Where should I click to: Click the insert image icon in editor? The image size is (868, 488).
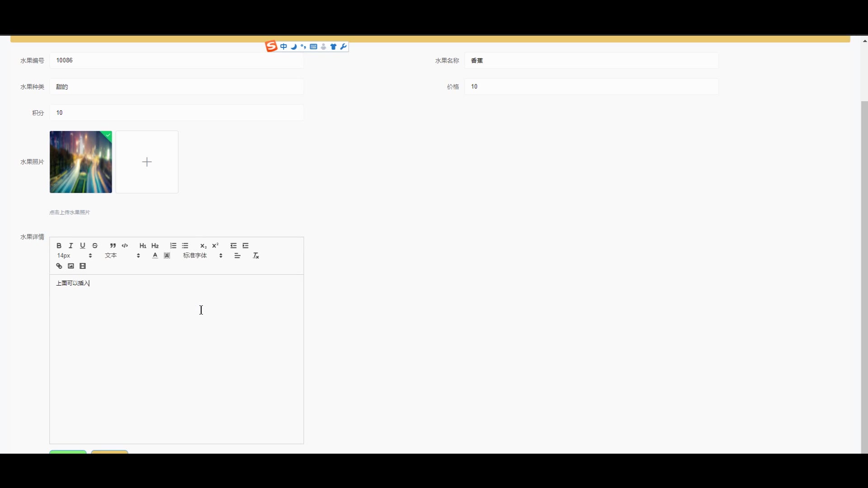click(x=71, y=266)
